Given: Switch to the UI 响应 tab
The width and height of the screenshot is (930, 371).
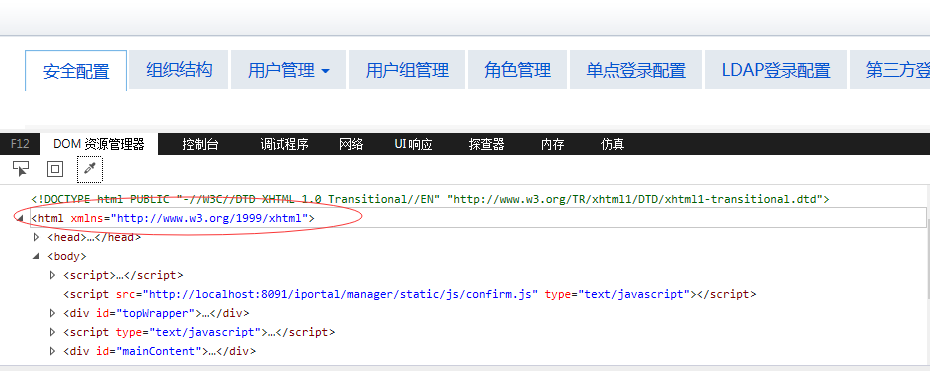Looking at the screenshot, I should click(x=413, y=144).
